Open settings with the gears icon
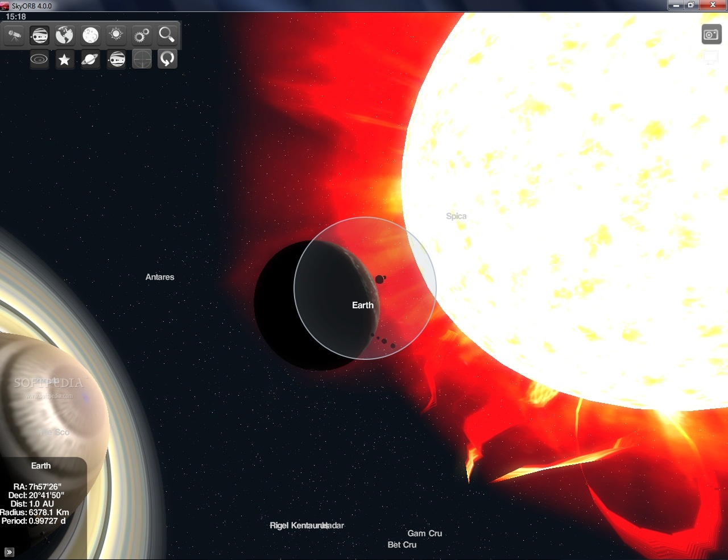This screenshot has width=728, height=560. pyautogui.click(x=142, y=35)
